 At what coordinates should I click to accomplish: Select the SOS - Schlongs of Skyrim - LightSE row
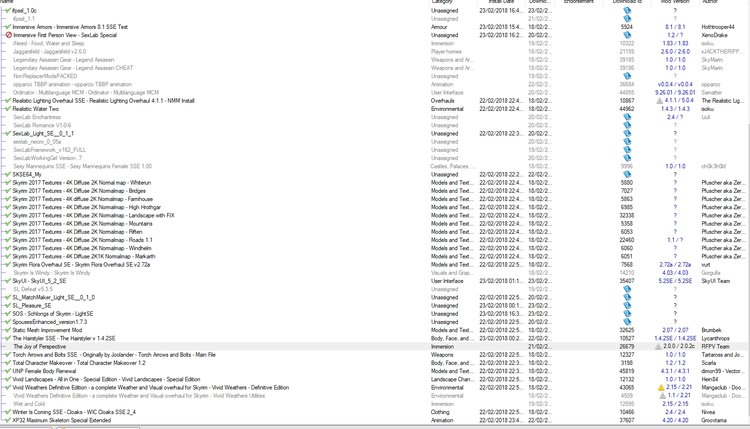click(53, 314)
